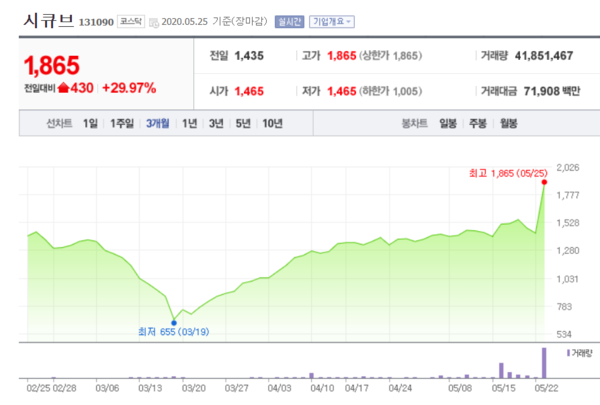Click the 하한가 1,005 lower limit text

click(390, 91)
